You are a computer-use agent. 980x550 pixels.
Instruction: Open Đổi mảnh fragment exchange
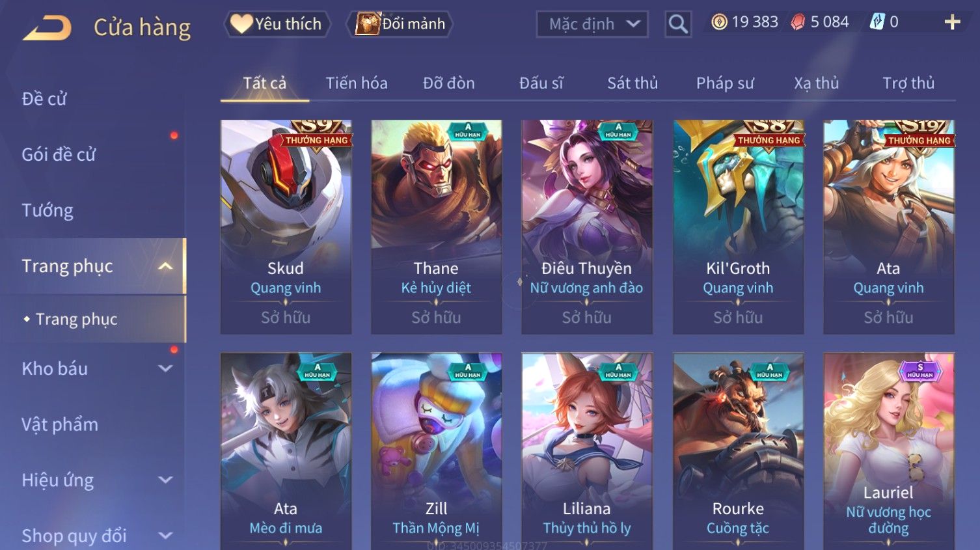coord(401,24)
